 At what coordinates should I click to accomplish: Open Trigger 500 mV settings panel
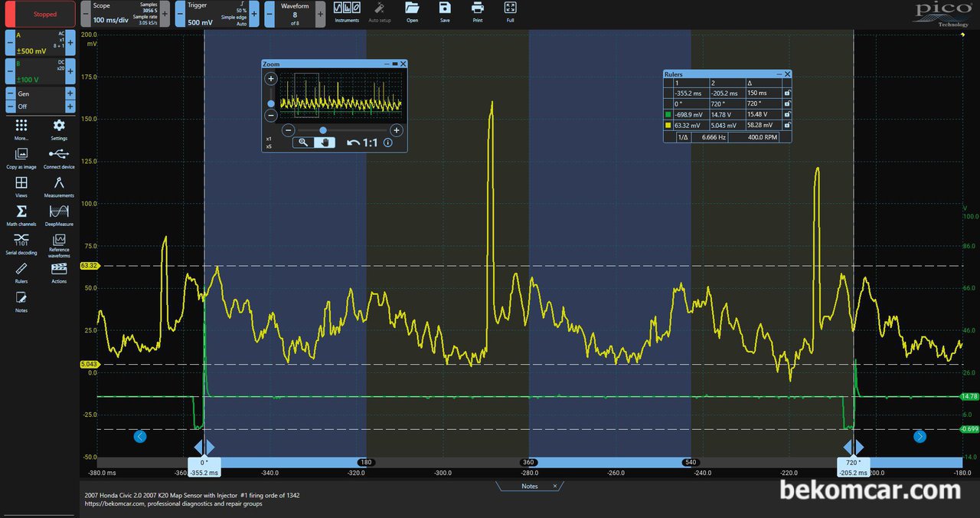click(x=217, y=14)
